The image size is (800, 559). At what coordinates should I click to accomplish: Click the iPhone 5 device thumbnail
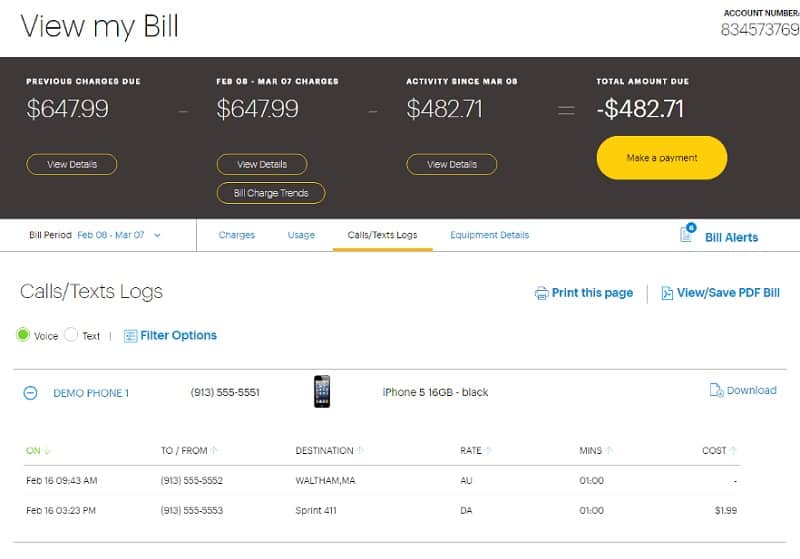[321, 391]
